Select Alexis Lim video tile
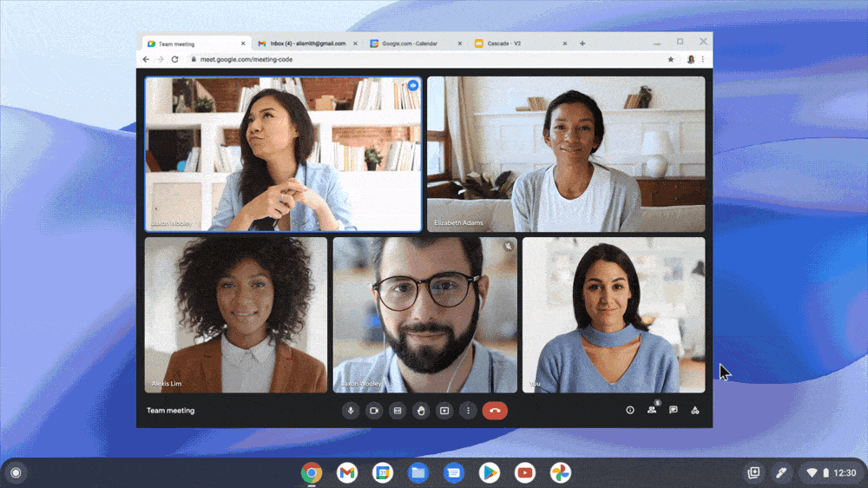The height and width of the screenshot is (488, 868). point(236,315)
